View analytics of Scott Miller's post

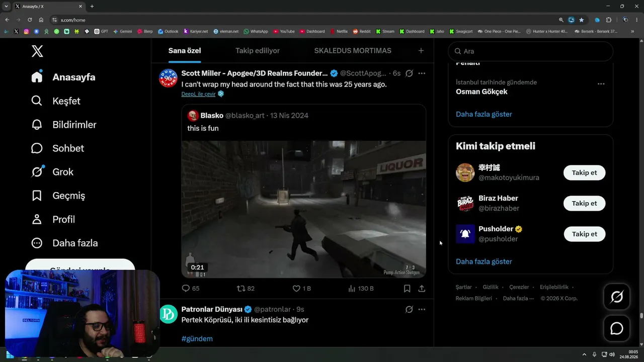361,289
